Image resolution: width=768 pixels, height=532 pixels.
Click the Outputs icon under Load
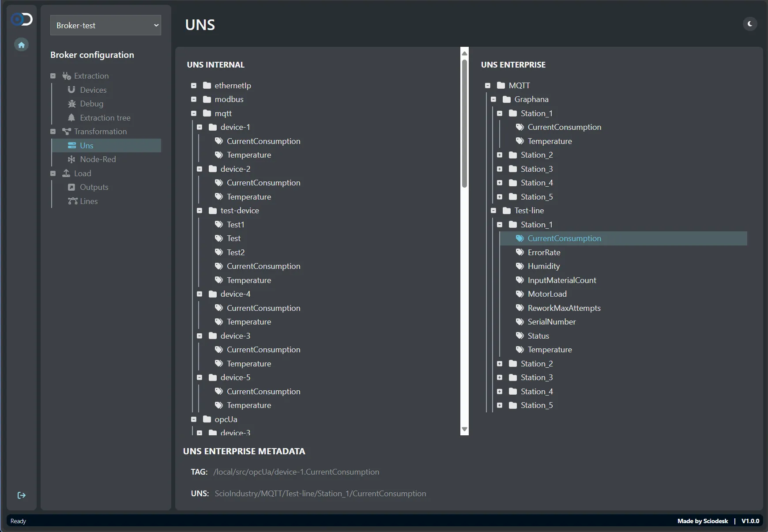tap(72, 187)
